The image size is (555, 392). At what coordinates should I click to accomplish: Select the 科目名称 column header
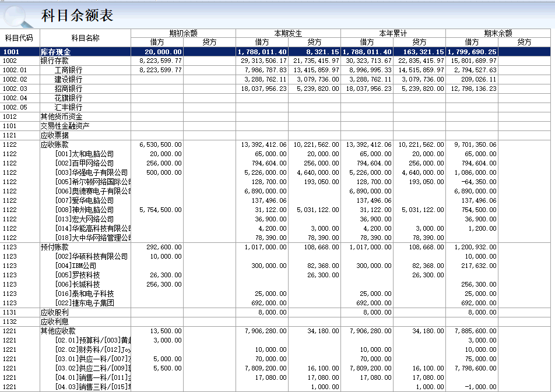point(85,38)
